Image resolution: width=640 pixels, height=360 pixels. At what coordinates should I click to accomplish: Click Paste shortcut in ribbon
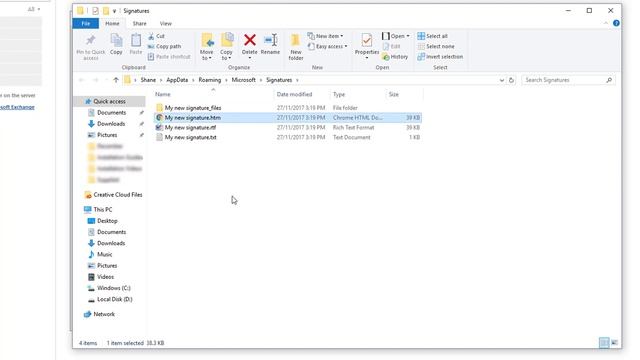coord(169,57)
